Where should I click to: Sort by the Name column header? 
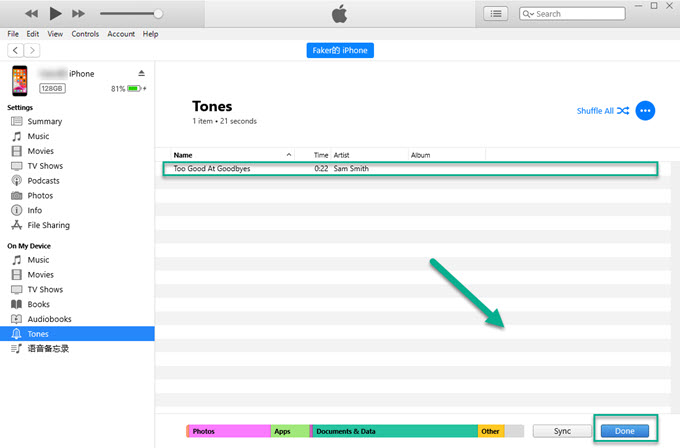(232, 155)
